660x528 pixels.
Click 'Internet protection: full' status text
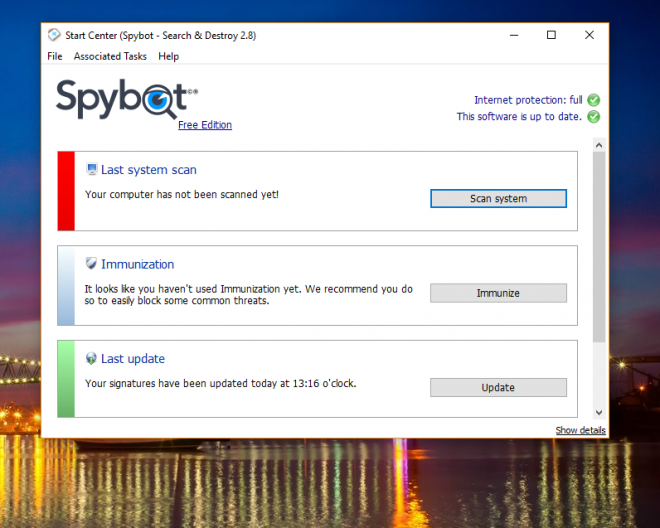[x=528, y=100]
